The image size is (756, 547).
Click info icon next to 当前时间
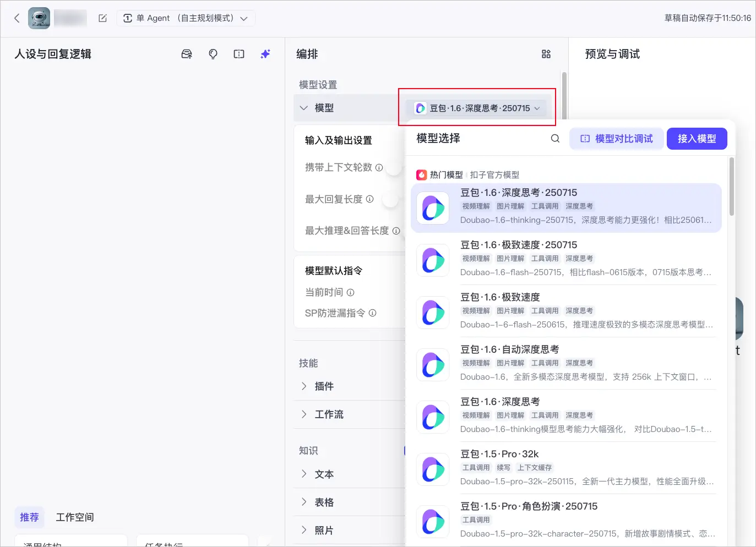click(x=350, y=292)
